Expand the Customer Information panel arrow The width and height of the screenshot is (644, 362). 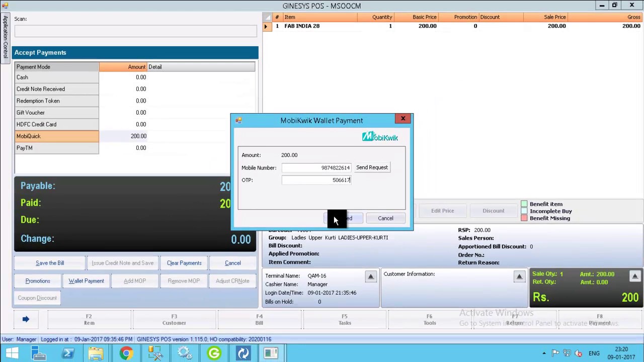tap(519, 277)
